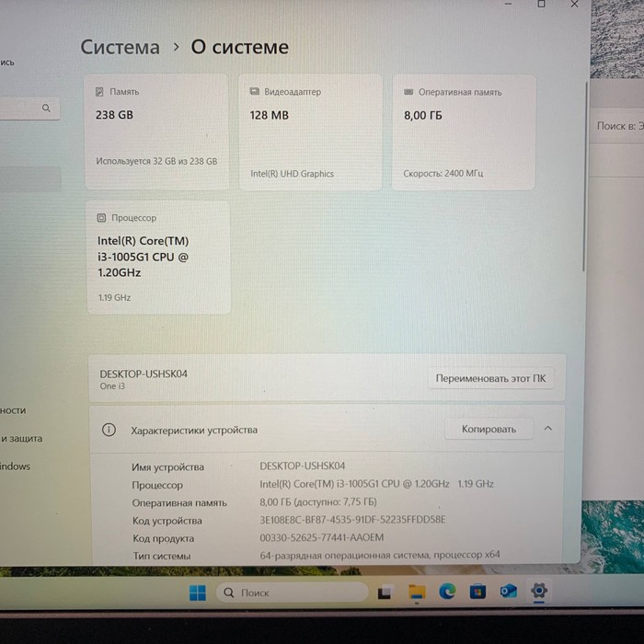644x644 pixels.
Task: Click 'Intel(R) UHD Graphics' text
Action: click(292, 174)
